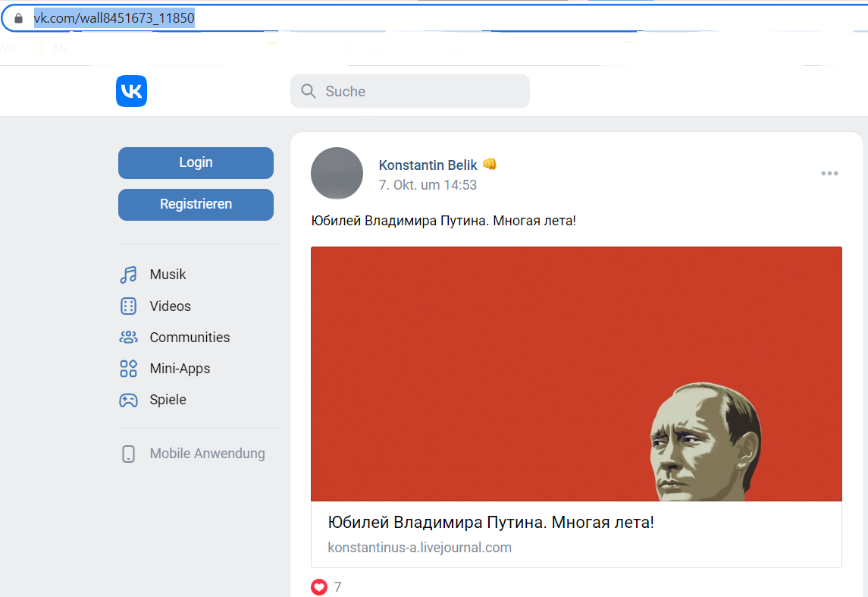Screen dimensions: 868x597
Task: Click the Registrieren button
Action: (196, 204)
